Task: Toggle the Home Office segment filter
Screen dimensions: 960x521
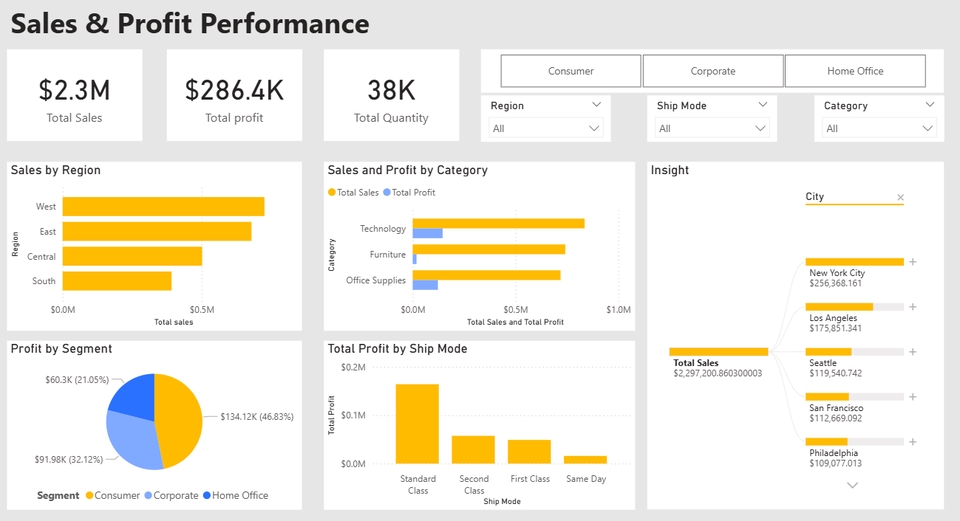Action: [855, 71]
